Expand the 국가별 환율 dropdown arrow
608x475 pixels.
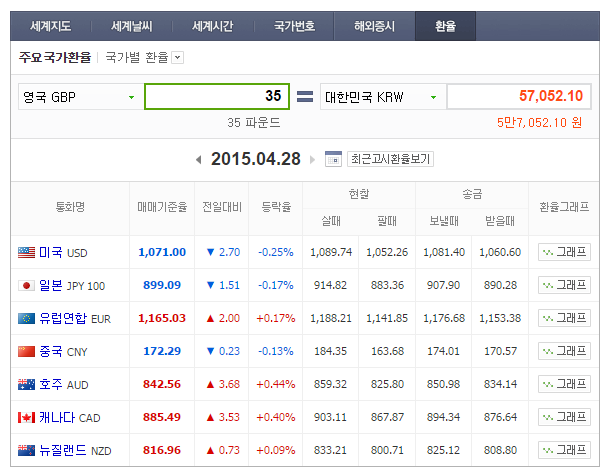pos(178,58)
